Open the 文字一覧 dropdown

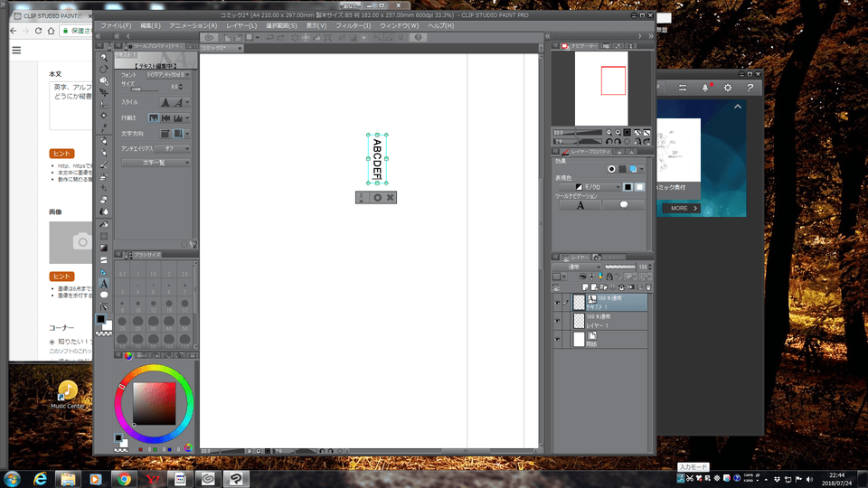tap(155, 163)
